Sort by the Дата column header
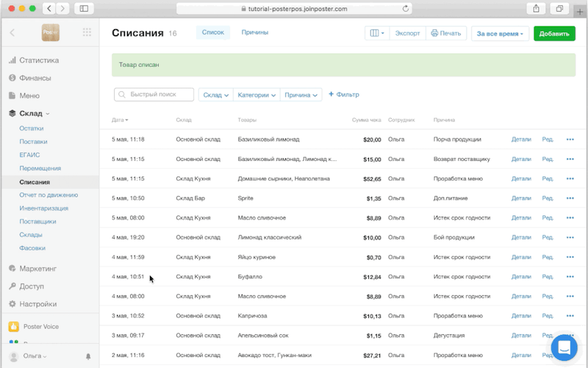Screen dimensions: 588x368 (119, 120)
